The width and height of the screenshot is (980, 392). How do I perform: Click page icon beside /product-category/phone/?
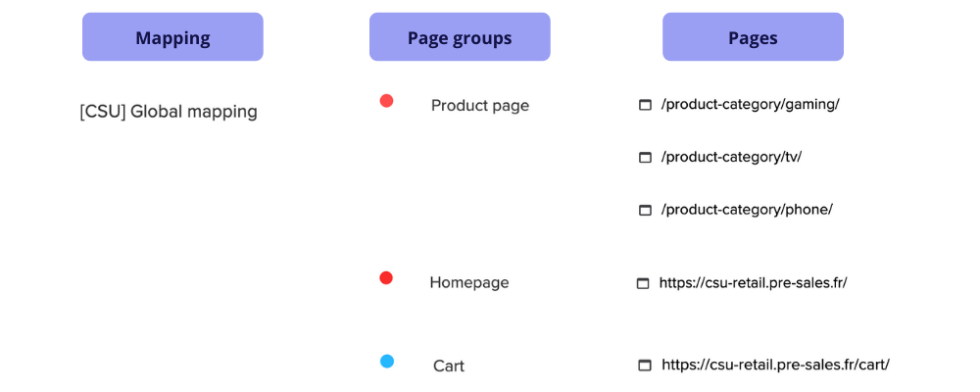click(x=645, y=211)
